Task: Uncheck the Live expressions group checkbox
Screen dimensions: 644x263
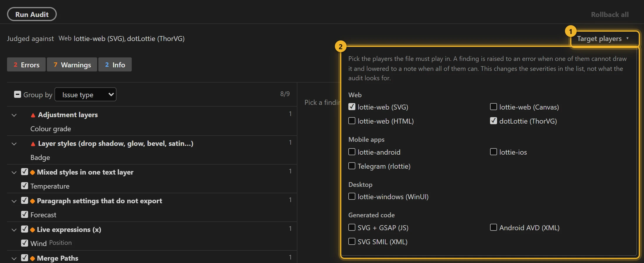Action: coord(25,229)
